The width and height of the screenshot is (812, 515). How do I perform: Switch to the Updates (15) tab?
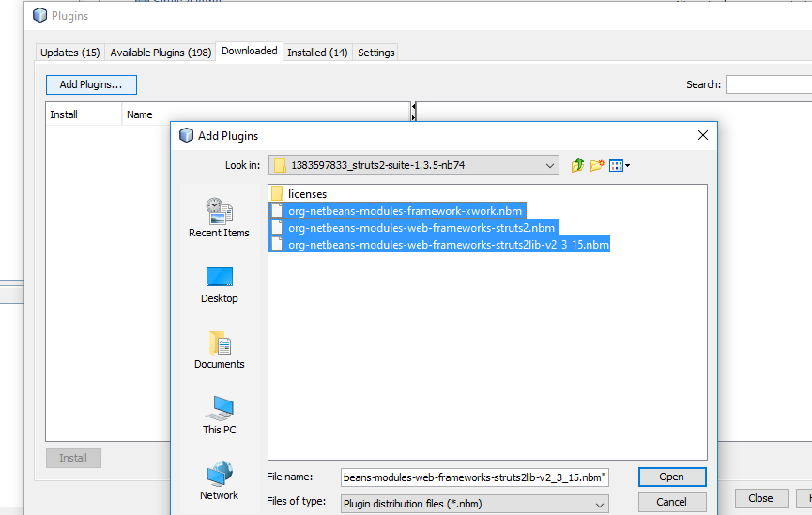(69, 53)
